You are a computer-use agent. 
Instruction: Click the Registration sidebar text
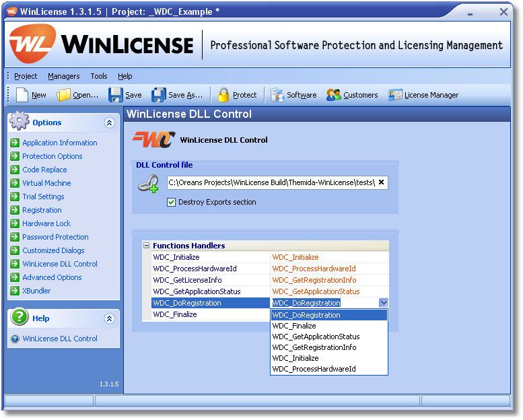point(42,210)
